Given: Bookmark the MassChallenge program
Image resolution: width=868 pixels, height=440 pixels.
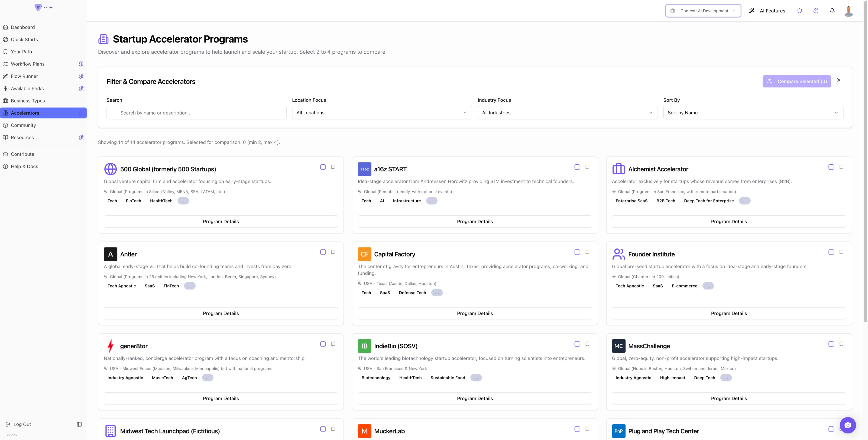Looking at the screenshot, I should click(x=841, y=344).
